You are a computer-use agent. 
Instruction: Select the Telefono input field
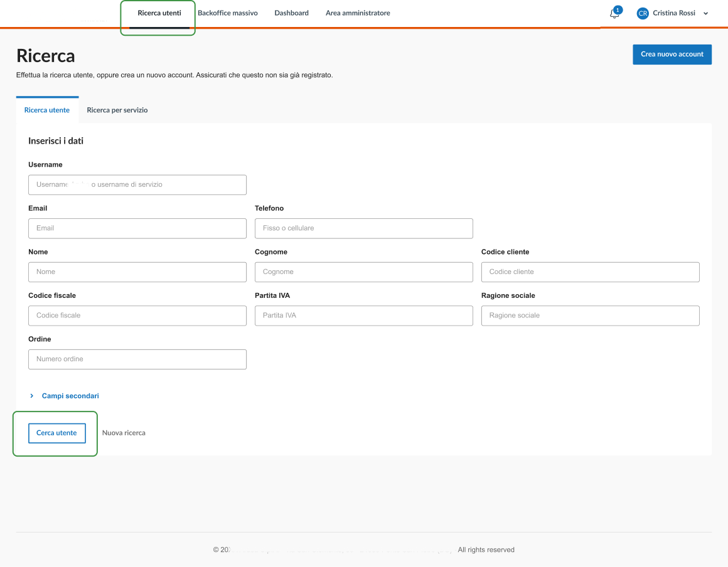coord(363,228)
